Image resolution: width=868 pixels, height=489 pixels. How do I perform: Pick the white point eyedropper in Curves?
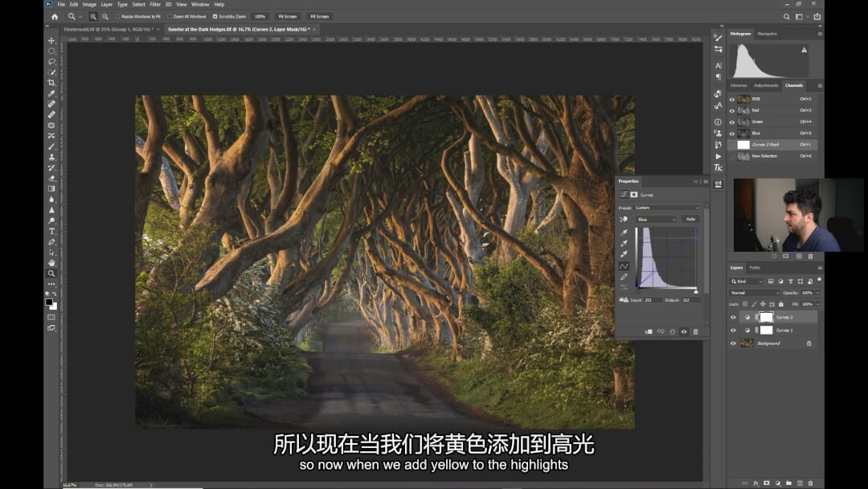coord(624,253)
